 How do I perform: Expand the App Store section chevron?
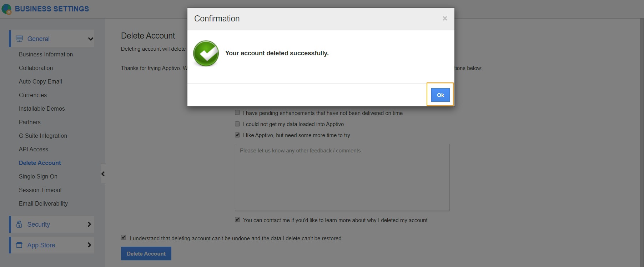click(x=89, y=245)
